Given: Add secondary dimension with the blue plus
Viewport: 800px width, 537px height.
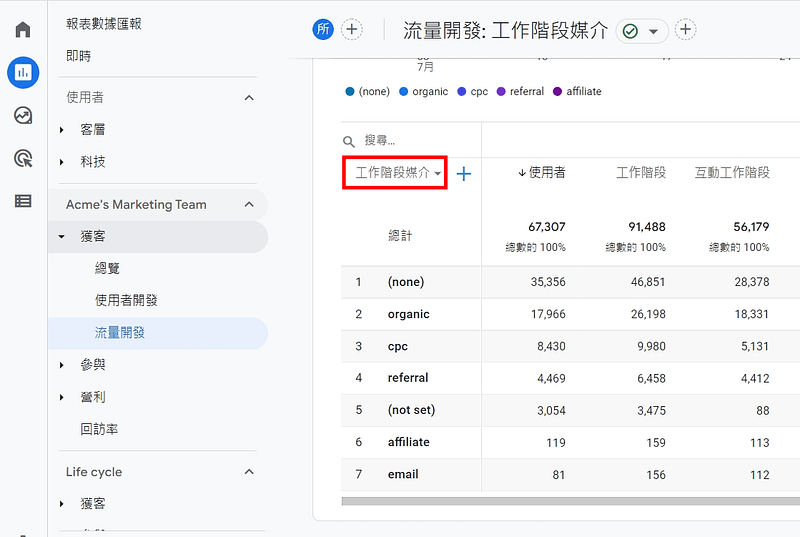Looking at the screenshot, I should tap(463, 174).
